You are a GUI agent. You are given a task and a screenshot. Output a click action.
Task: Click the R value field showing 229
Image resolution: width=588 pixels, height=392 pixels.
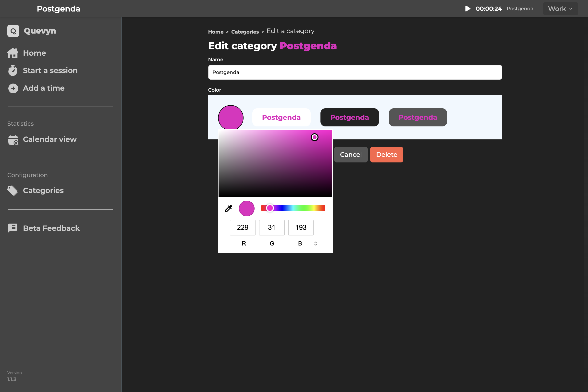tap(243, 228)
